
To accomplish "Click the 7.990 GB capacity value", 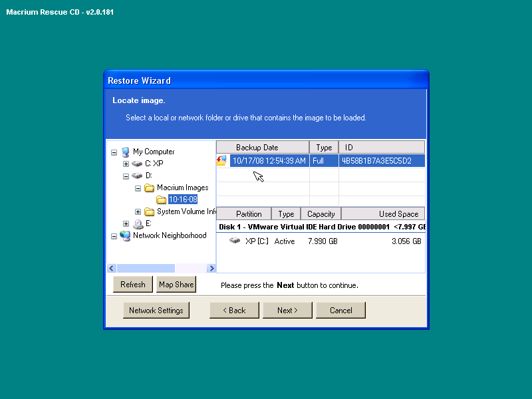I will pos(323,241).
